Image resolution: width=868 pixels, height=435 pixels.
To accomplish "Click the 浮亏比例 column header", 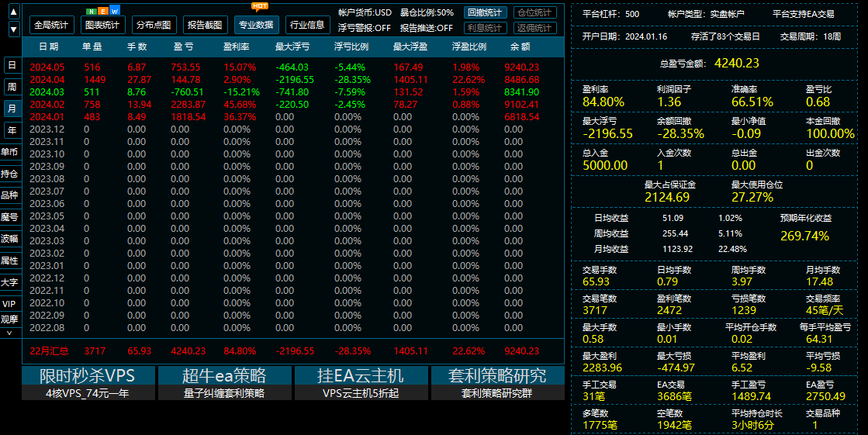I will pos(351,47).
